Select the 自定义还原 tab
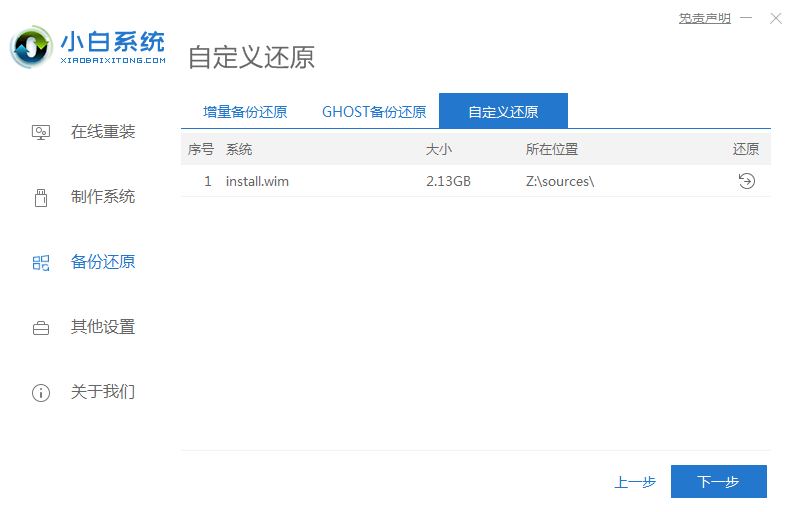800x512 pixels. point(503,112)
